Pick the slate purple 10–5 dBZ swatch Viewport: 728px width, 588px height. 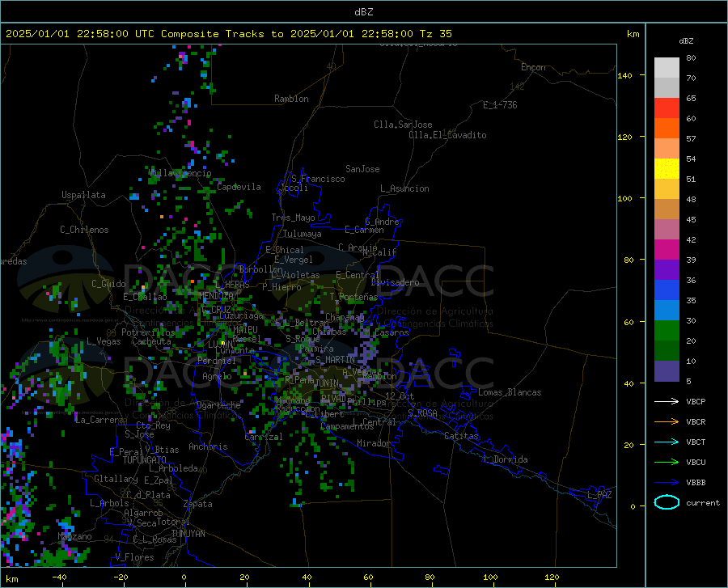click(667, 371)
